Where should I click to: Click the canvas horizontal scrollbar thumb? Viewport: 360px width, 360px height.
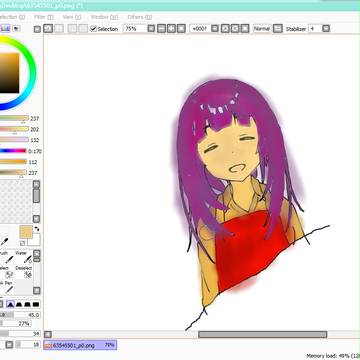[x=263, y=334]
